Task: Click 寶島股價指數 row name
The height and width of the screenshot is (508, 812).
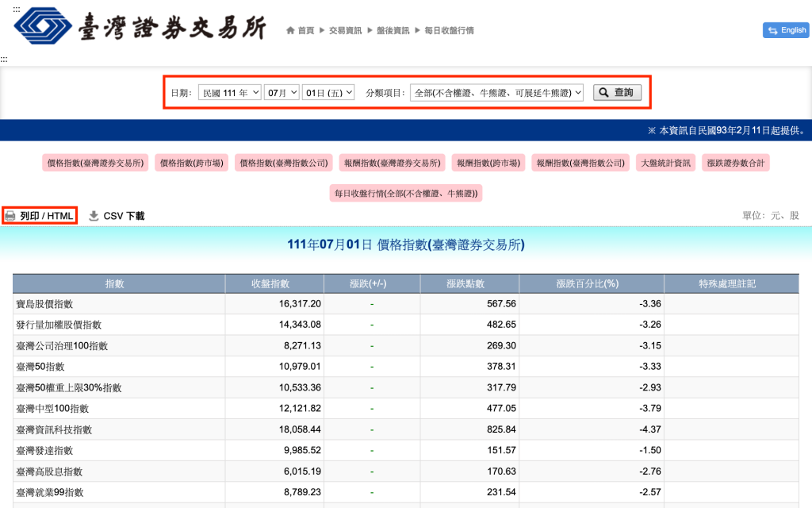Action: pos(44,304)
